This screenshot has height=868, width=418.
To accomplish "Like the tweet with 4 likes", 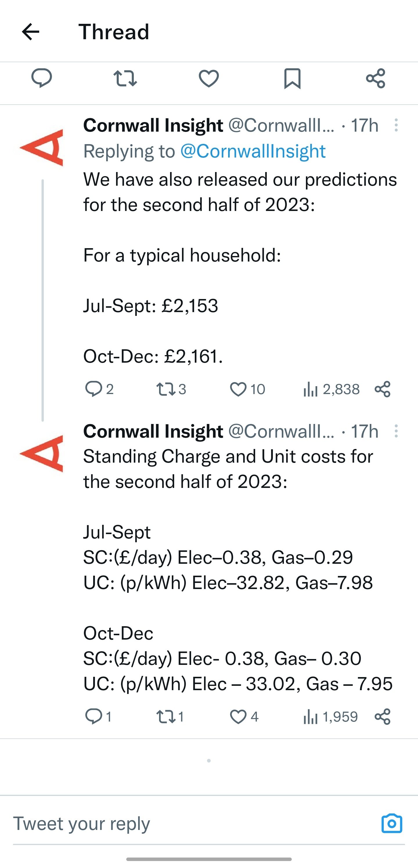I will [244, 717].
